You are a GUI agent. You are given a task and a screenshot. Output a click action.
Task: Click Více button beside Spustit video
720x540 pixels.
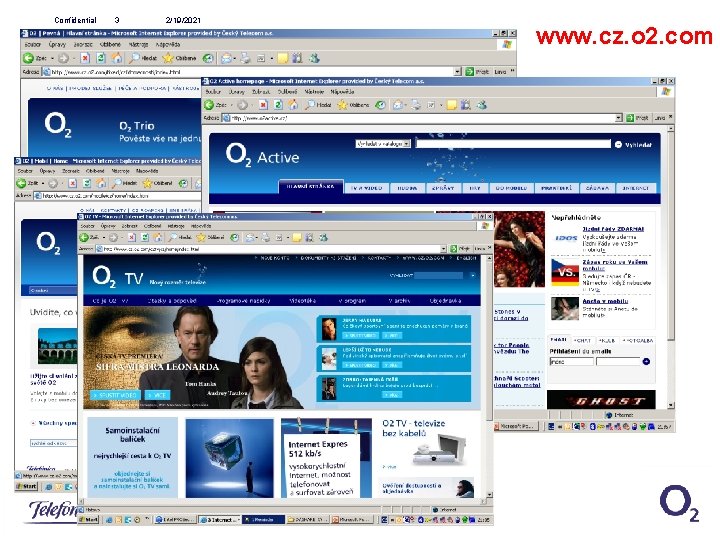click(x=157, y=395)
